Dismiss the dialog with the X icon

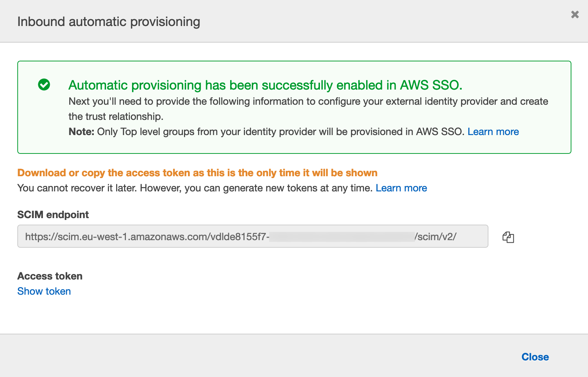click(575, 14)
